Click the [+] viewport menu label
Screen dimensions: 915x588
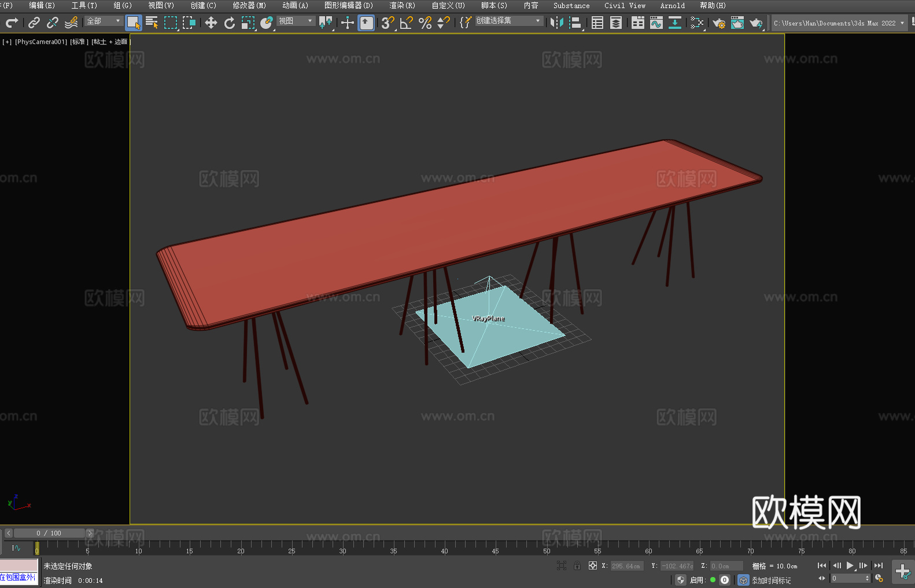pos(7,42)
